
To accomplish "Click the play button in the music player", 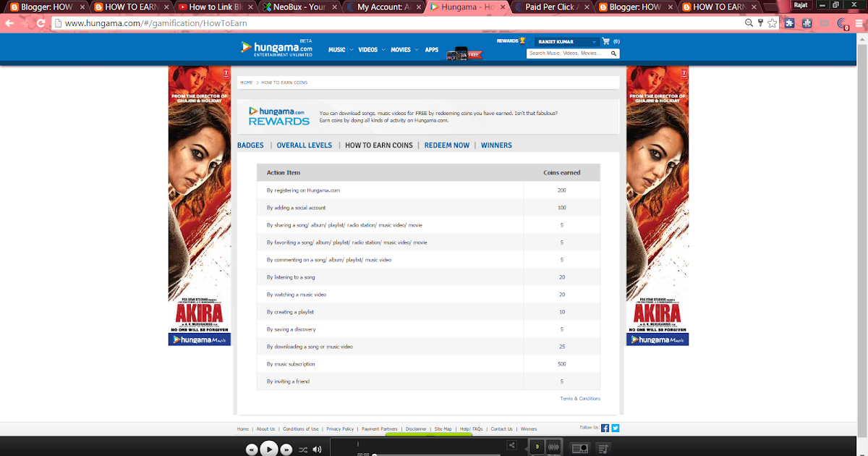I will [268, 449].
